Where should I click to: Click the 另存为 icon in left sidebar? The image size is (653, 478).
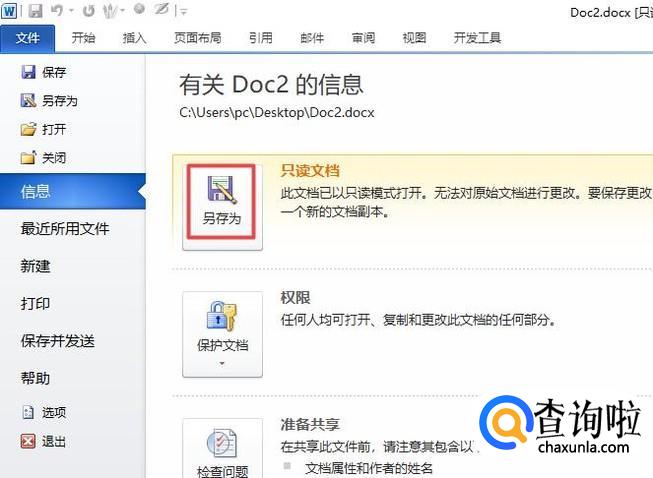click(x=28, y=100)
